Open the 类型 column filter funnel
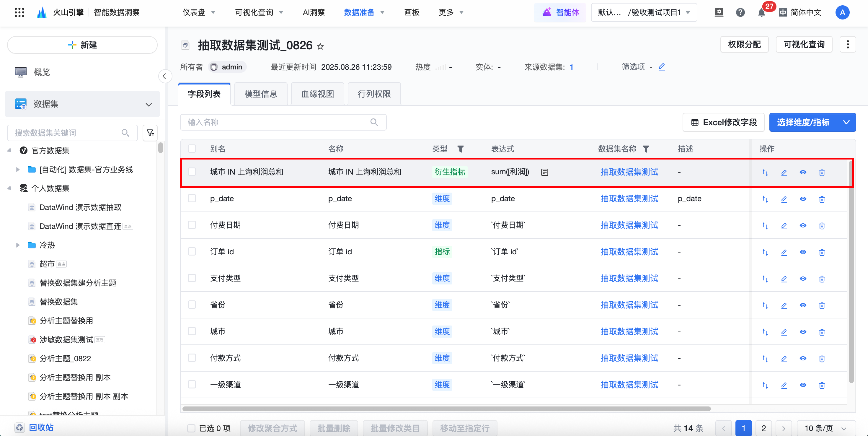868x436 pixels. point(460,149)
